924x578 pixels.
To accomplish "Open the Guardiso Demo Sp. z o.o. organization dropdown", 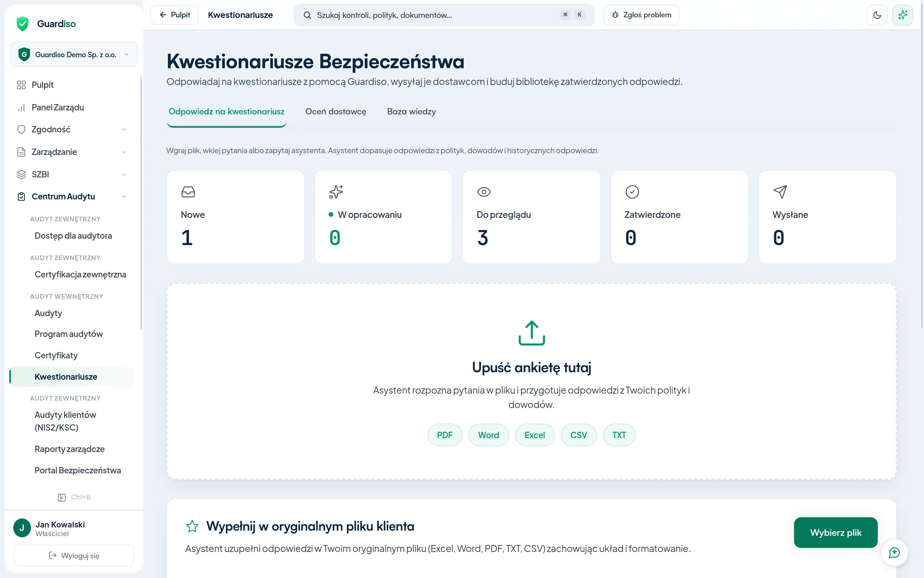I will point(74,55).
